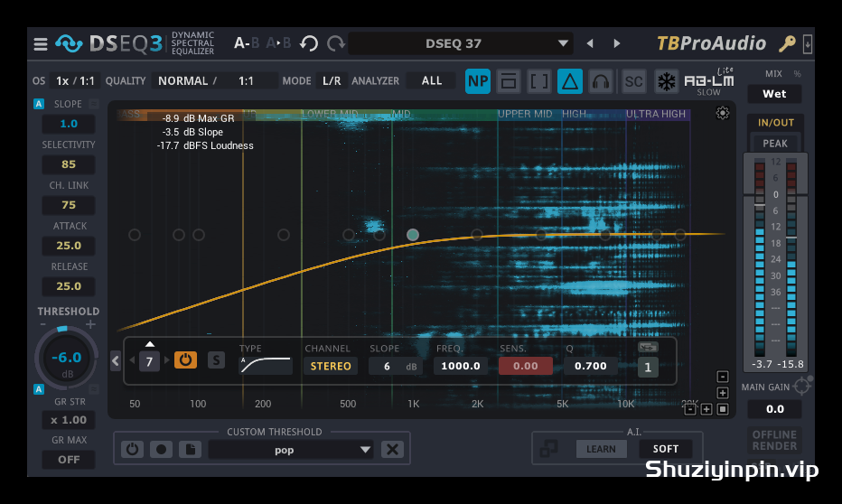
Task: Toggle Custom Threshold power button
Action: coord(132,449)
